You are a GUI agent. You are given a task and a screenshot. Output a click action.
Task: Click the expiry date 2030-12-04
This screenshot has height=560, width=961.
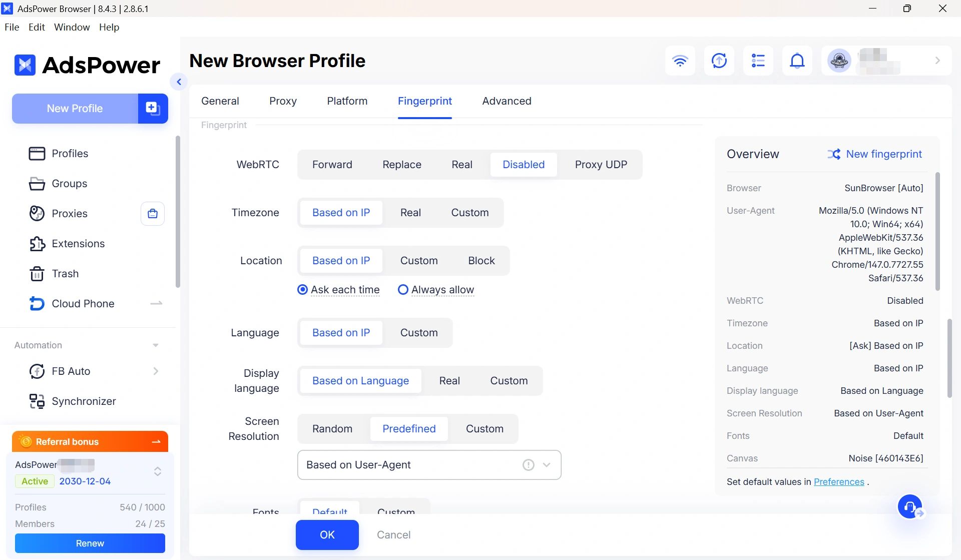(85, 481)
